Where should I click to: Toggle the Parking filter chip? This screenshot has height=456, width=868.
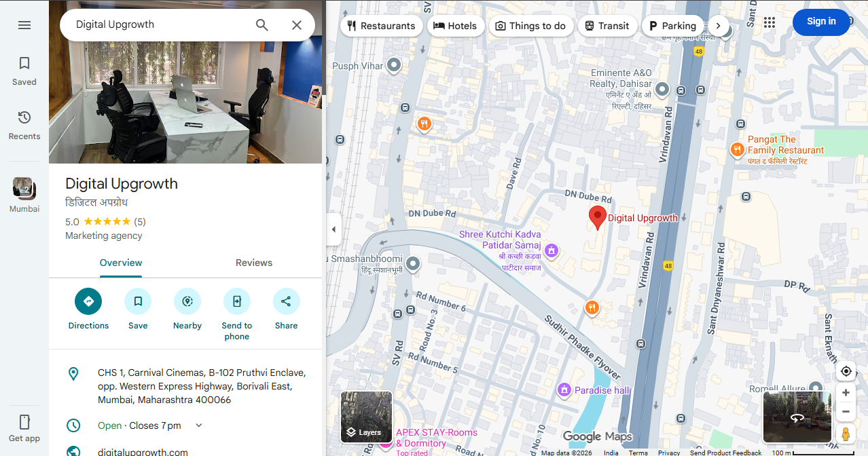(672, 25)
